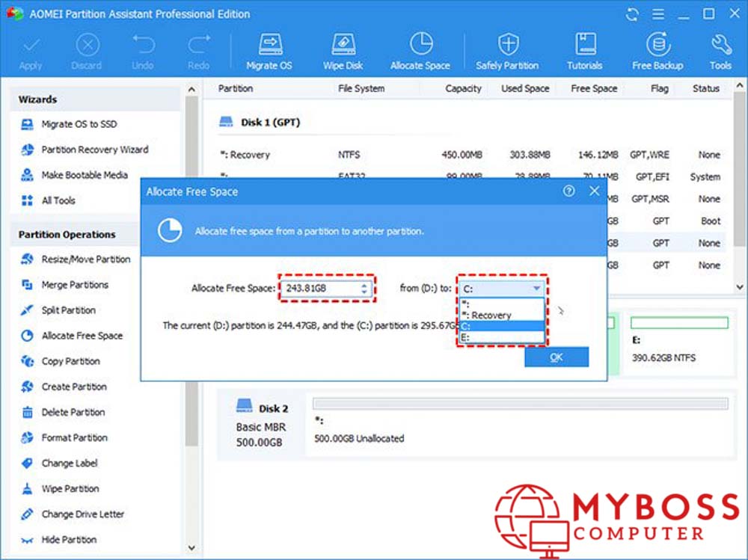This screenshot has height=560, width=748.
Task: Adjust the free space size spinner arrows
Action: (364, 289)
